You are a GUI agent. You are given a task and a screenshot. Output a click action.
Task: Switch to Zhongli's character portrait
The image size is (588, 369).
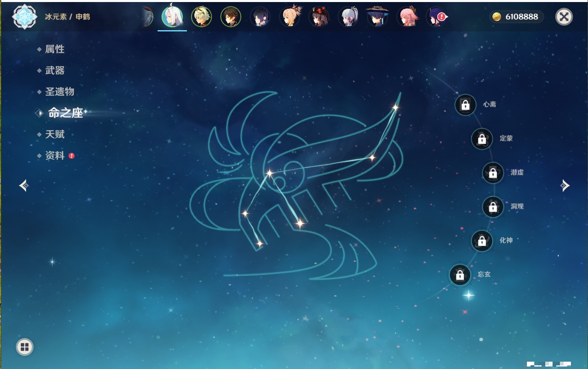[x=231, y=17]
